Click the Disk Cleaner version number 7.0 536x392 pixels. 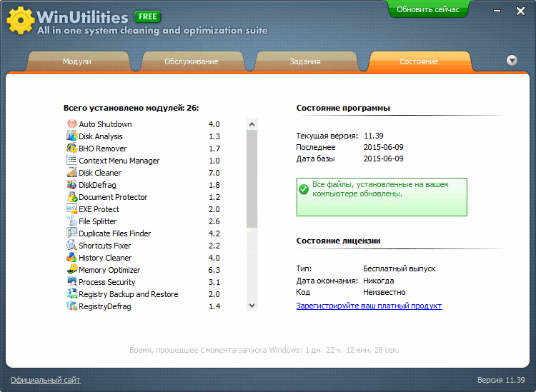(x=214, y=173)
